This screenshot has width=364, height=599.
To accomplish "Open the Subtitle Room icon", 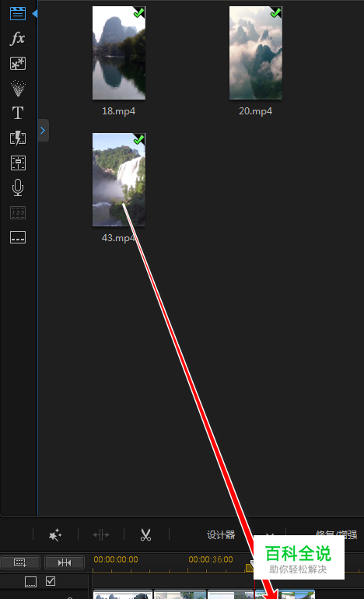I will 18,237.
